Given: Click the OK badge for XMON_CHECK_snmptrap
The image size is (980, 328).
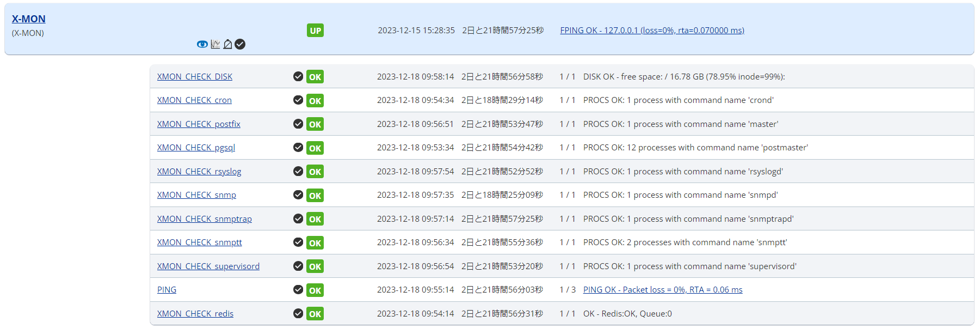Looking at the screenshot, I should pyautogui.click(x=315, y=219).
